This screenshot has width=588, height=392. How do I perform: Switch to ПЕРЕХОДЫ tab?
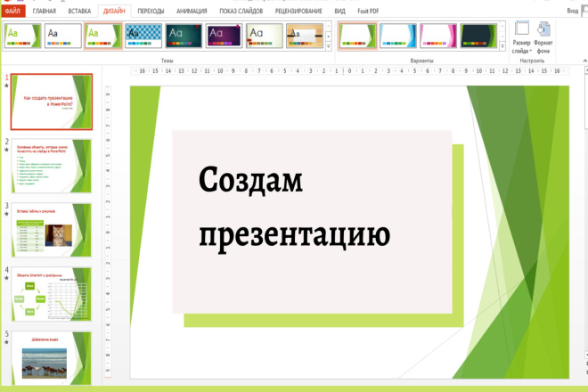tap(151, 11)
